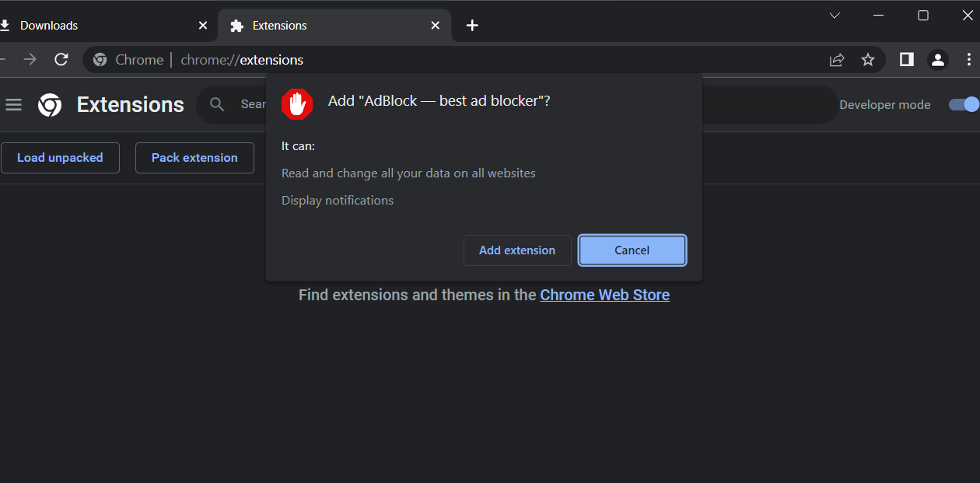Screen dimensions: 980x483
Task: Open the Chrome Web Store link
Action: tap(604, 295)
